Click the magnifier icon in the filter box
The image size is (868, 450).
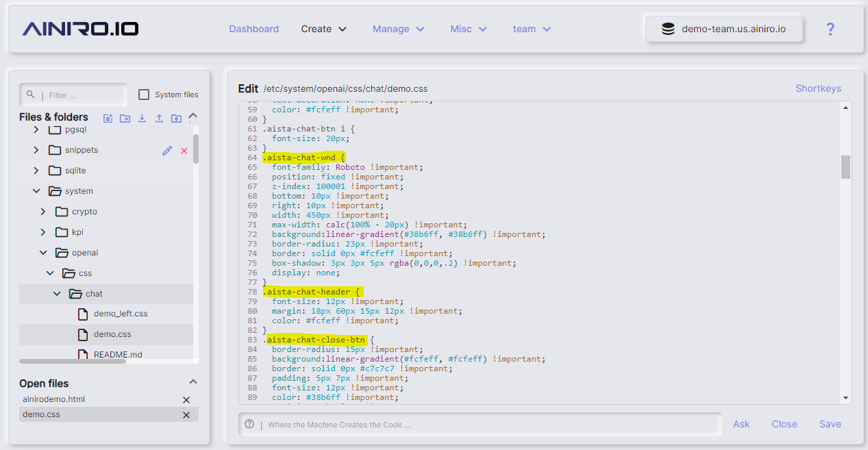(x=31, y=95)
